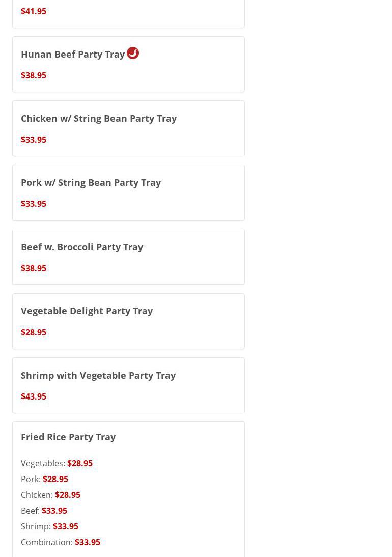Pick the Shrimp fried rice option

click(x=49, y=526)
